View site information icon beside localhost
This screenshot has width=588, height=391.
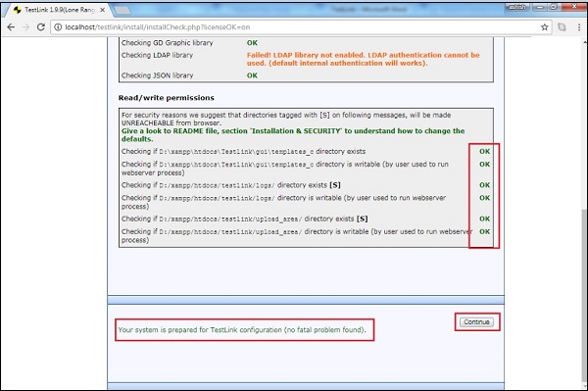(x=58, y=27)
